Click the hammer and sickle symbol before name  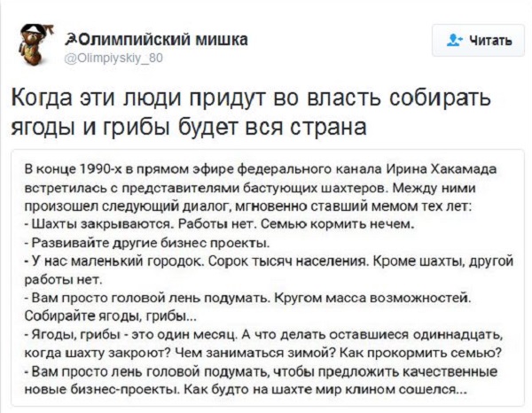tap(71, 40)
